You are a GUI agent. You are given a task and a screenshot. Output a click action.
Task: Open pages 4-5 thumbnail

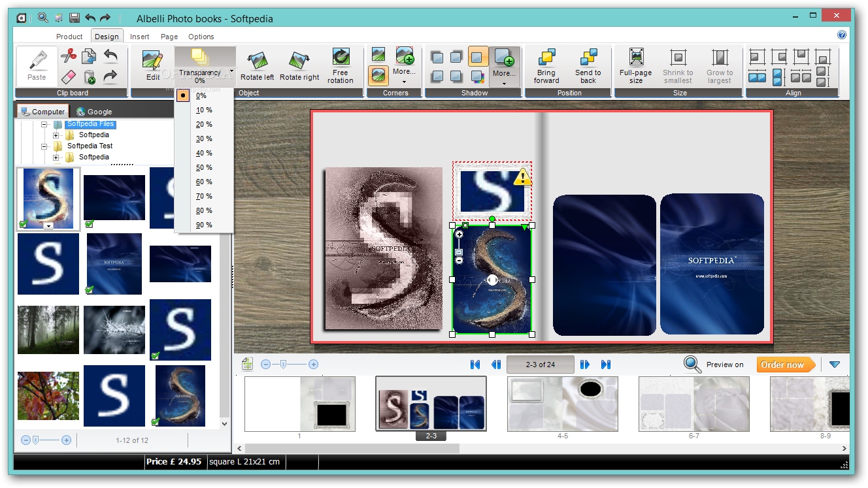point(563,404)
